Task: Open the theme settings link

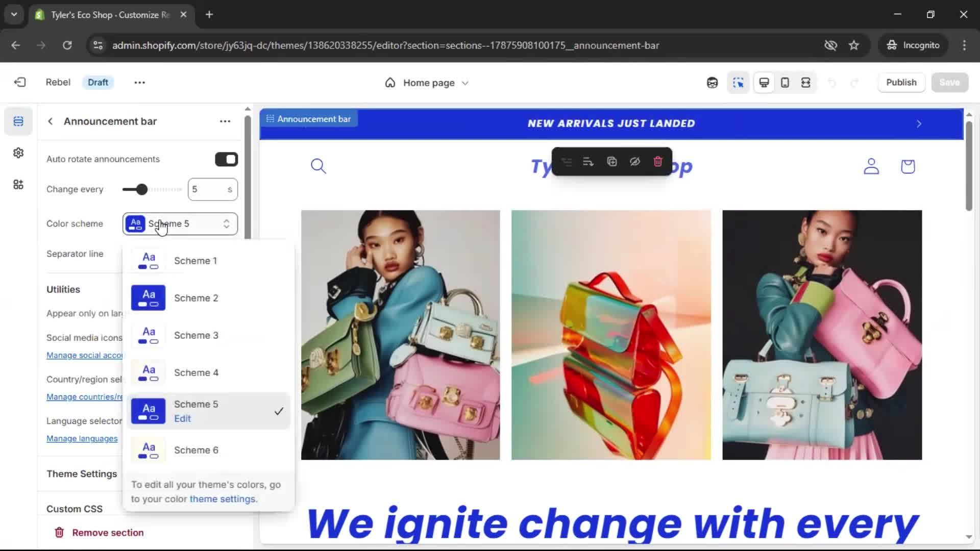Action: pyautogui.click(x=223, y=499)
